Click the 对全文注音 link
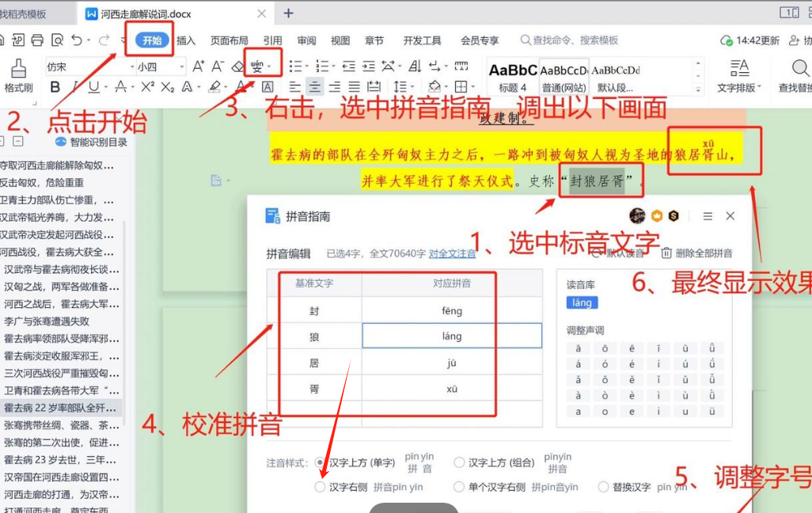Screen dimensions: 812x513 pos(452,253)
